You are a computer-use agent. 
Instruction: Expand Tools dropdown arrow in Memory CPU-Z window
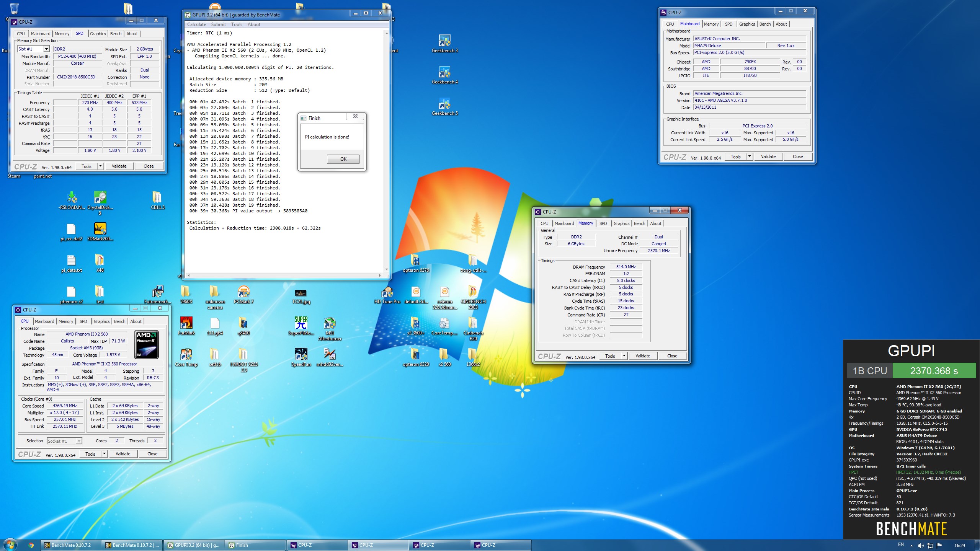pos(624,356)
